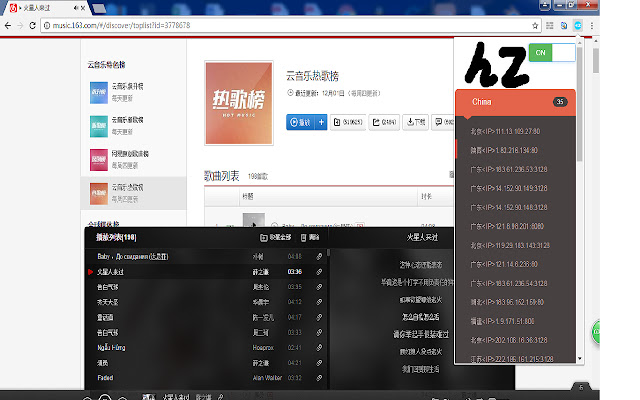Click the download button
The image size is (640, 400).
(x=415, y=123)
